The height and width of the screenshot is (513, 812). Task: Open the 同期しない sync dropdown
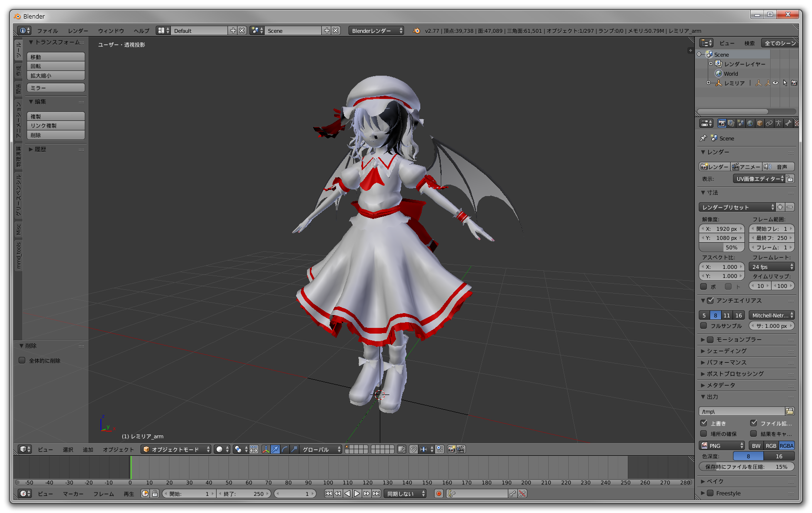[405, 493]
